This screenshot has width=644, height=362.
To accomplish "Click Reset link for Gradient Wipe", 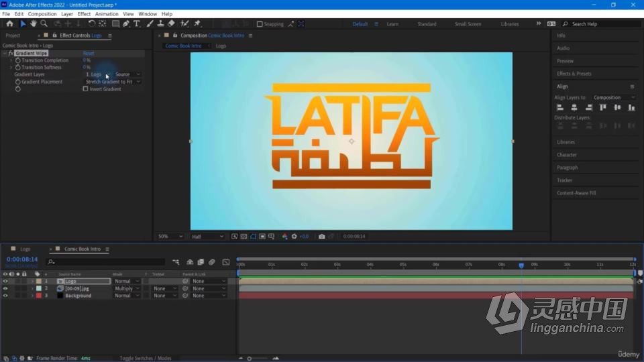I will [89, 54].
